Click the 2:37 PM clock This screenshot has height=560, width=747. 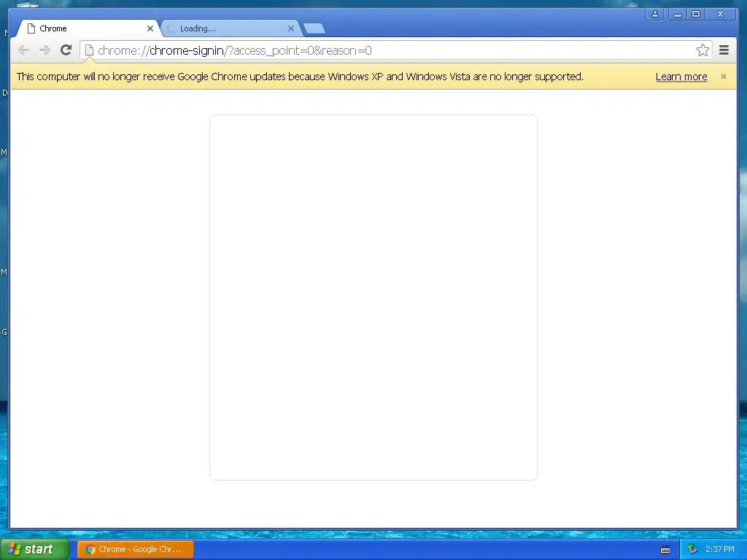tap(720, 549)
